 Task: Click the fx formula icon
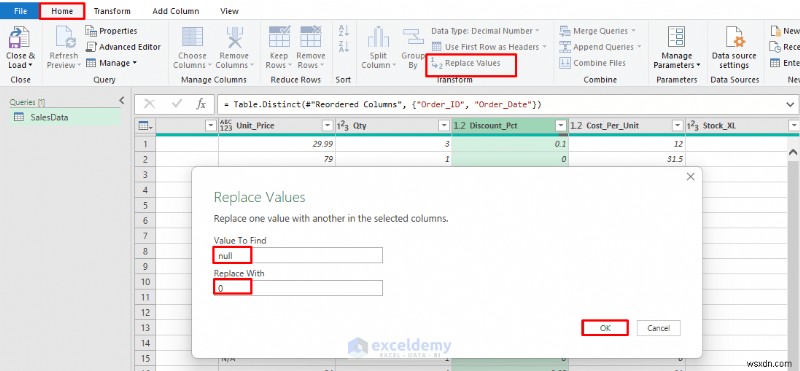(x=201, y=104)
